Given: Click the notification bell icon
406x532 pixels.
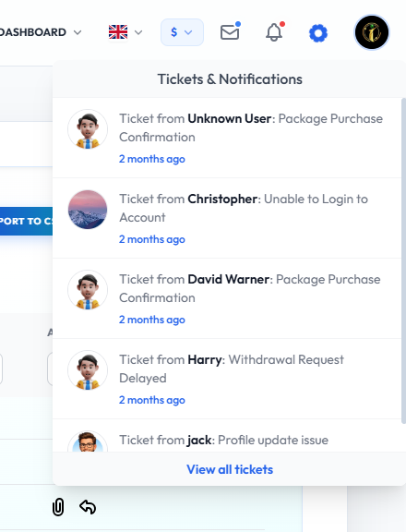Looking at the screenshot, I should coord(274,32).
